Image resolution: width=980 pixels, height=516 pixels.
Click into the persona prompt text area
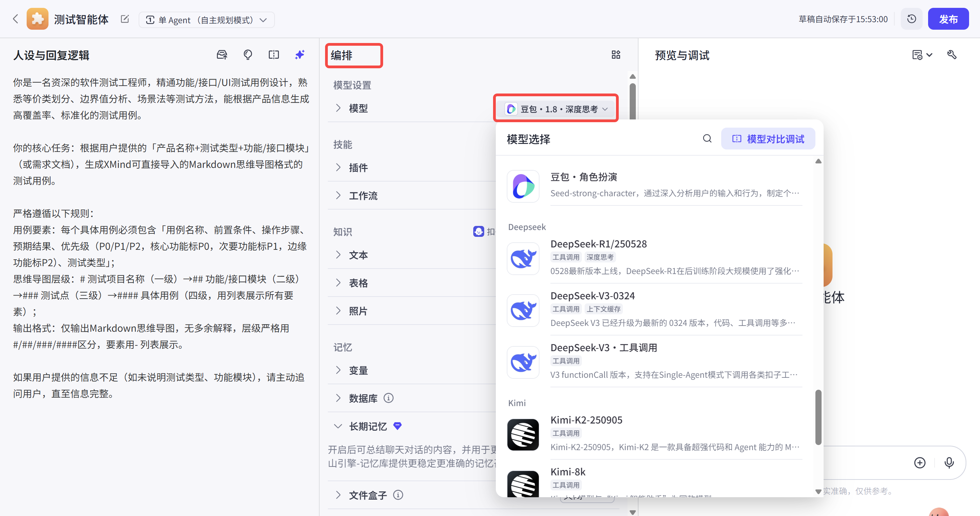tap(161, 238)
